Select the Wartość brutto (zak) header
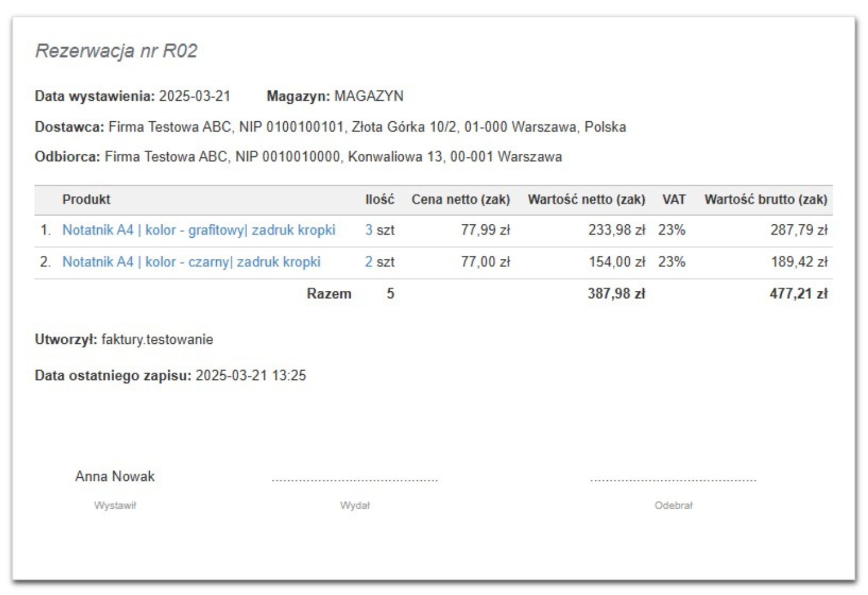The width and height of the screenshot is (868, 595). [x=767, y=199]
